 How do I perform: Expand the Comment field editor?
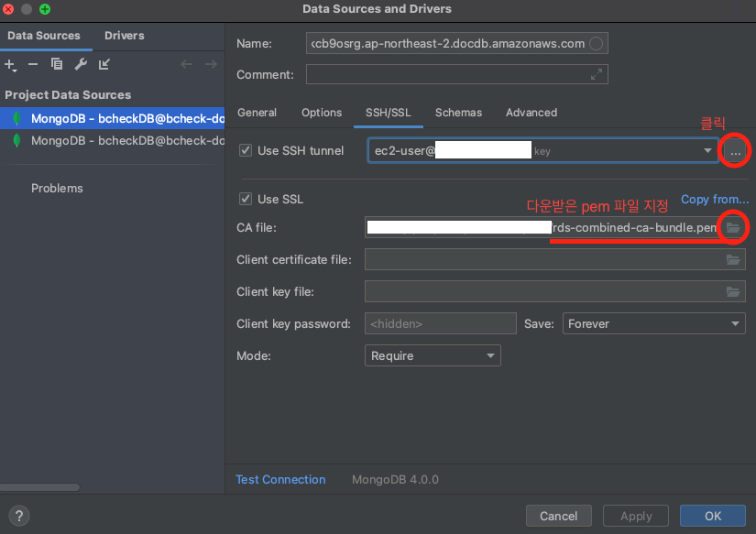(597, 74)
